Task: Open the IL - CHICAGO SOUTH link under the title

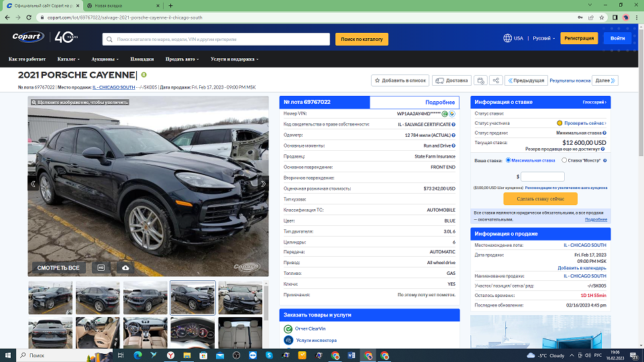Action: pyautogui.click(x=113, y=87)
